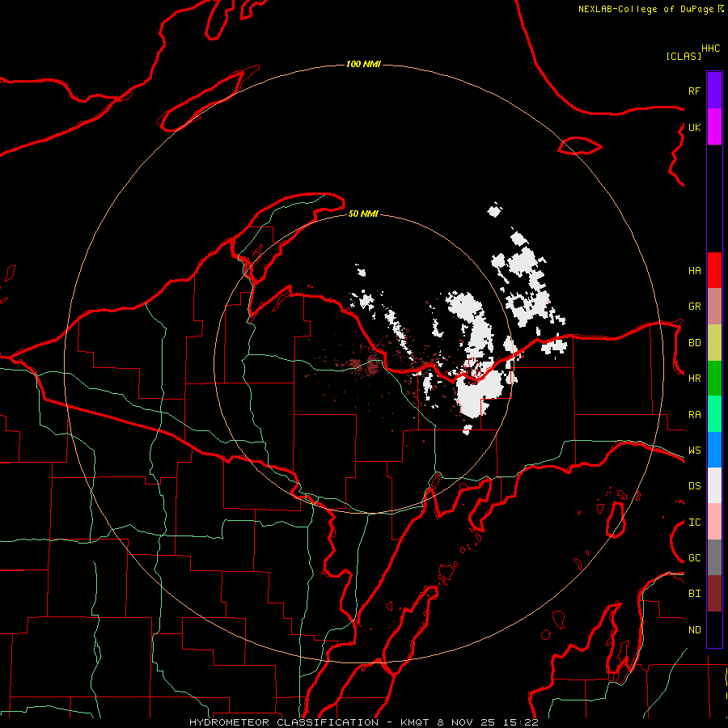Click the UK legend label
This screenshot has width=728, height=728.
pyautogui.click(x=694, y=127)
